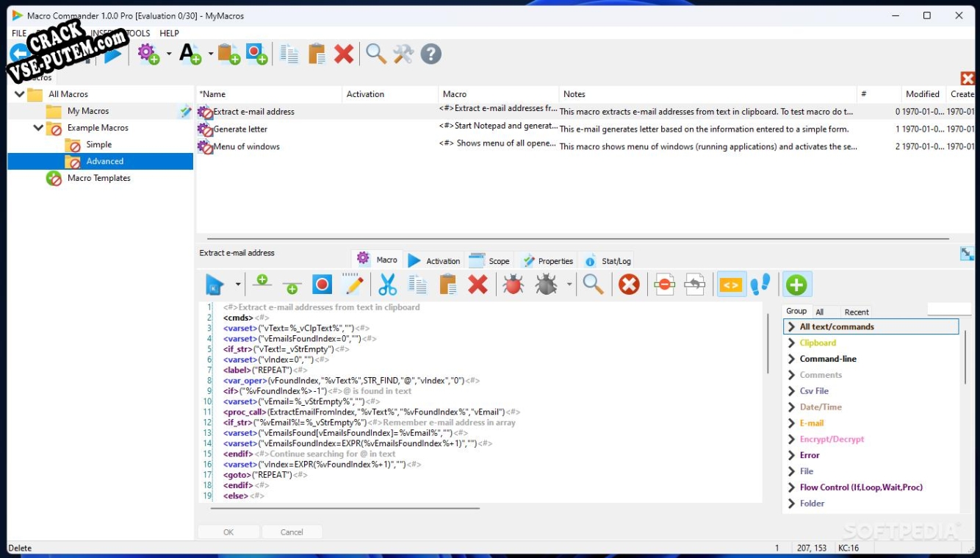Click the record button in editor toolbar
The height and width of the screenshot is (558, 980).
tap(323, 285)
